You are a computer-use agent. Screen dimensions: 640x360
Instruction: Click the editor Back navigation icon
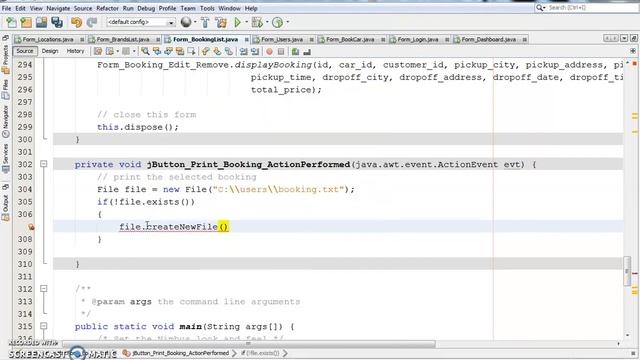[110, 51]
